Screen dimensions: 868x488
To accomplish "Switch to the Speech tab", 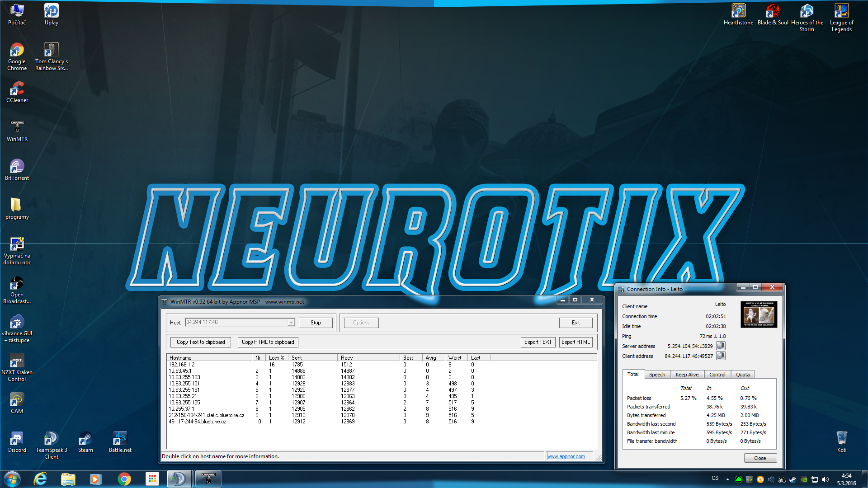I will [657, 375].
